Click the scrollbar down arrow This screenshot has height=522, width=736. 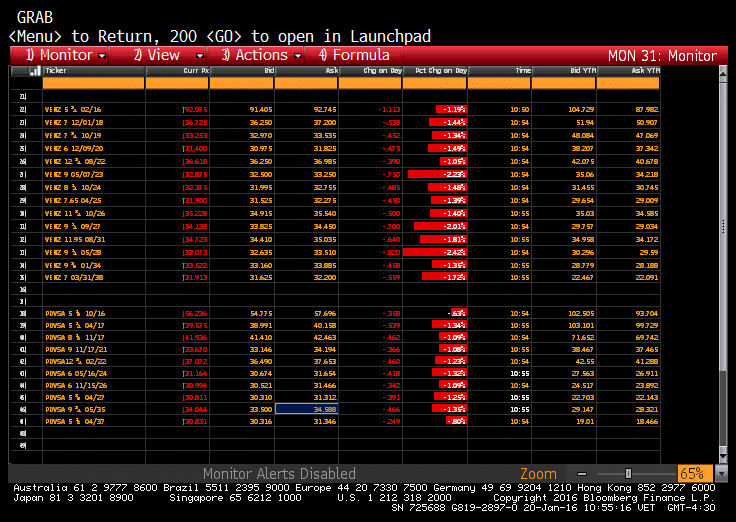723,456
